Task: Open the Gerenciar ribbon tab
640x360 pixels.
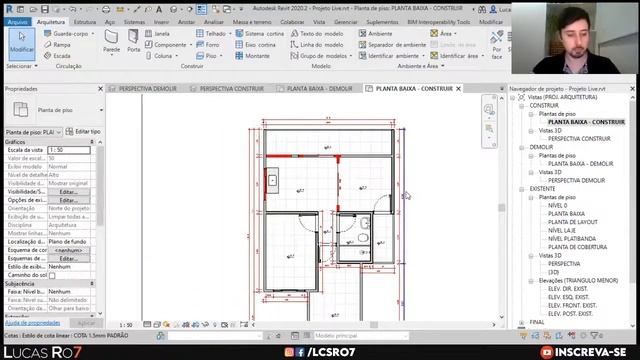Action: (346, 22)
